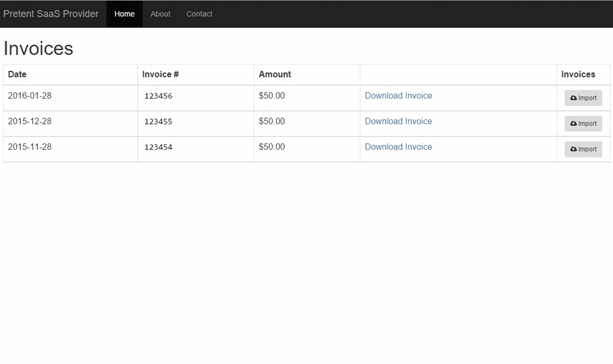
Task: Select invoice number 123455 cell
Action: point(158,122)
